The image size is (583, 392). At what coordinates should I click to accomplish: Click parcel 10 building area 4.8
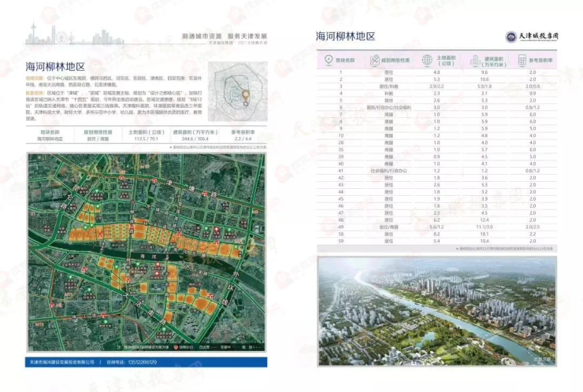point(484,135)
